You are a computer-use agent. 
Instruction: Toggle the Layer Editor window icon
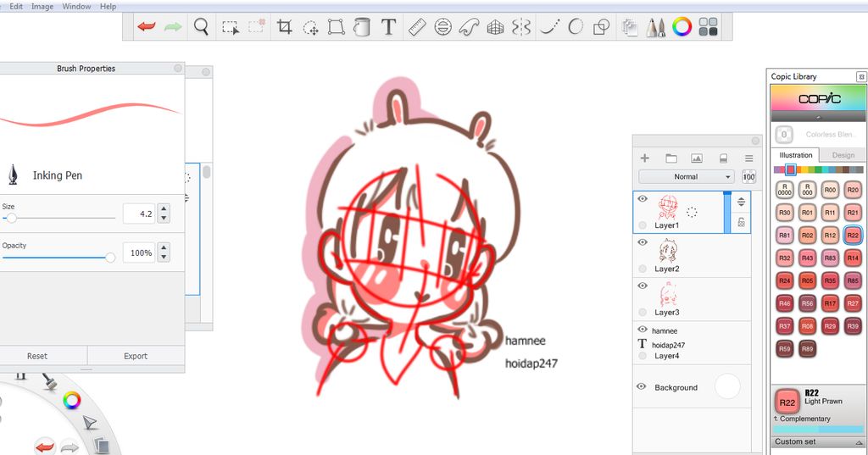[x=630, y=26]
